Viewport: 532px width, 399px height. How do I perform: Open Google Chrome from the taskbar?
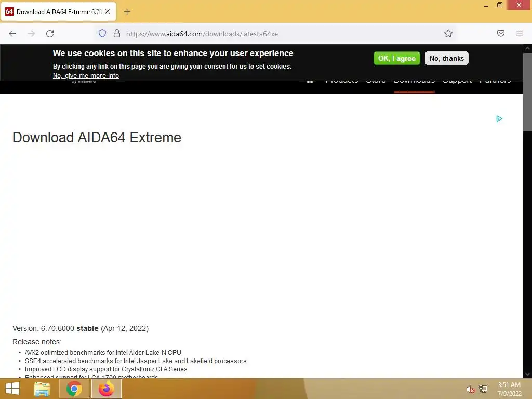(74, 389)
